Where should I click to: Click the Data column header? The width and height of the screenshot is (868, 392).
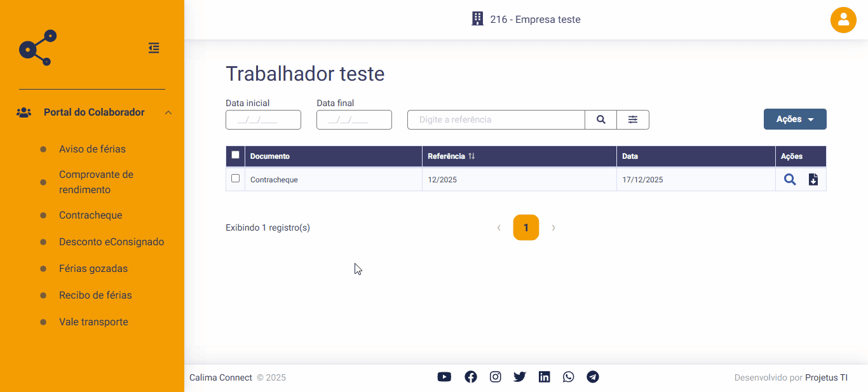(696, 156)
